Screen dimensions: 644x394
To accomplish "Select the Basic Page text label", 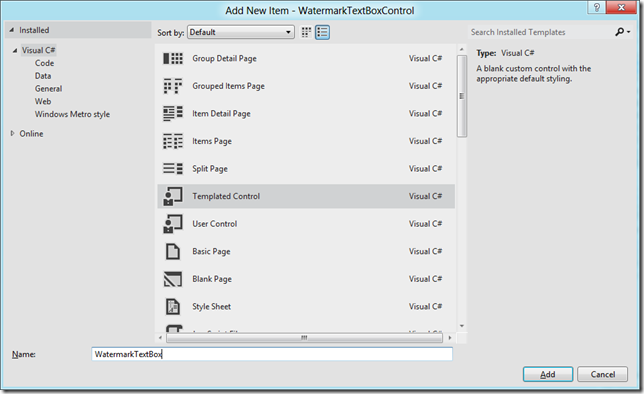I will coord(211,251).
